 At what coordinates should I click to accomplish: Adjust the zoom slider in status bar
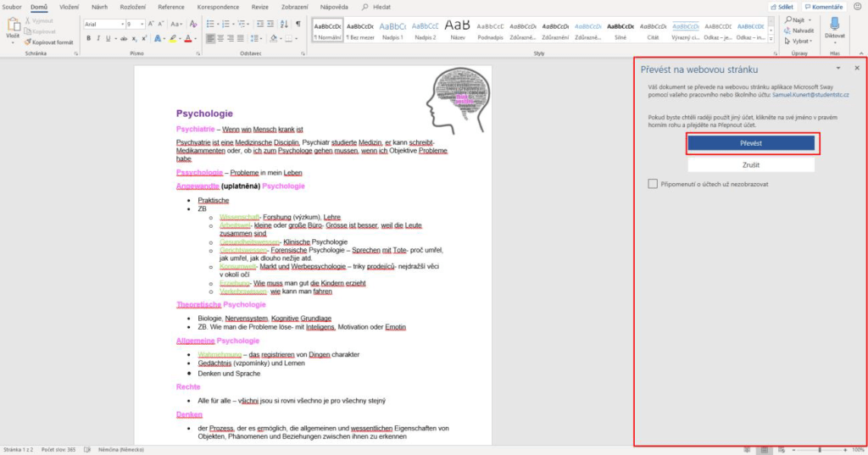click(819, 449)
